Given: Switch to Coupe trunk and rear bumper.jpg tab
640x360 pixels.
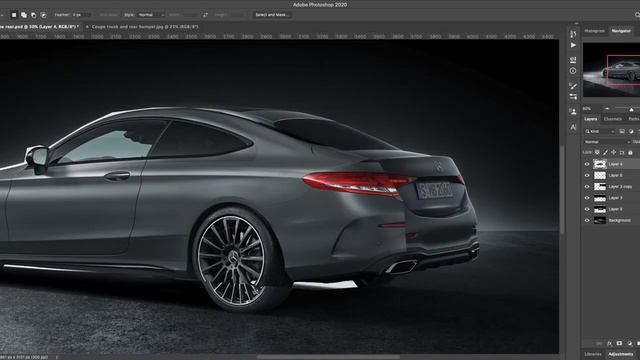Looking at the screenshot, I should point(145,27).
